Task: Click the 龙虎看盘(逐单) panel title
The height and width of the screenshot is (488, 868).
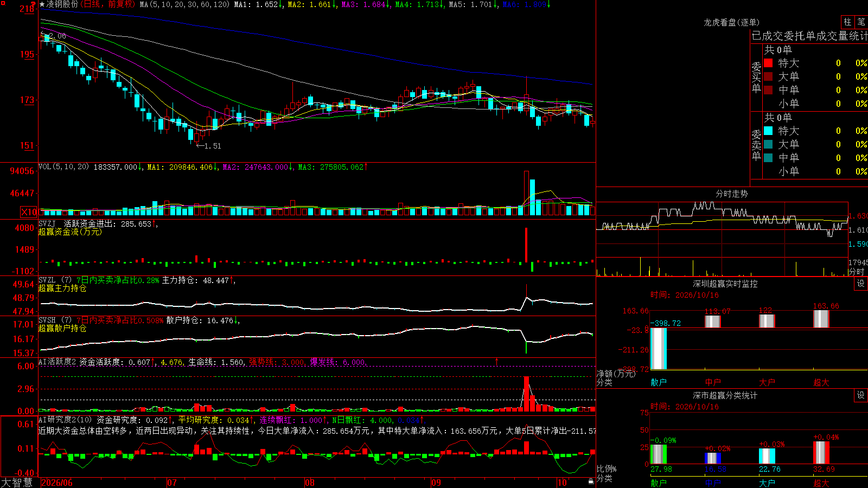Action: point(731,22)
